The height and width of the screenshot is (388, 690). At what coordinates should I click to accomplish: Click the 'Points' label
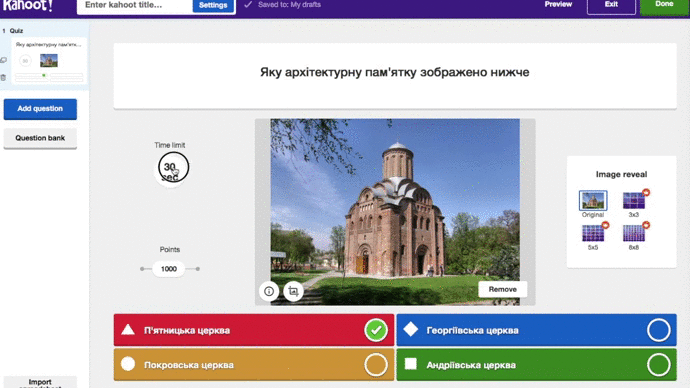169,249
